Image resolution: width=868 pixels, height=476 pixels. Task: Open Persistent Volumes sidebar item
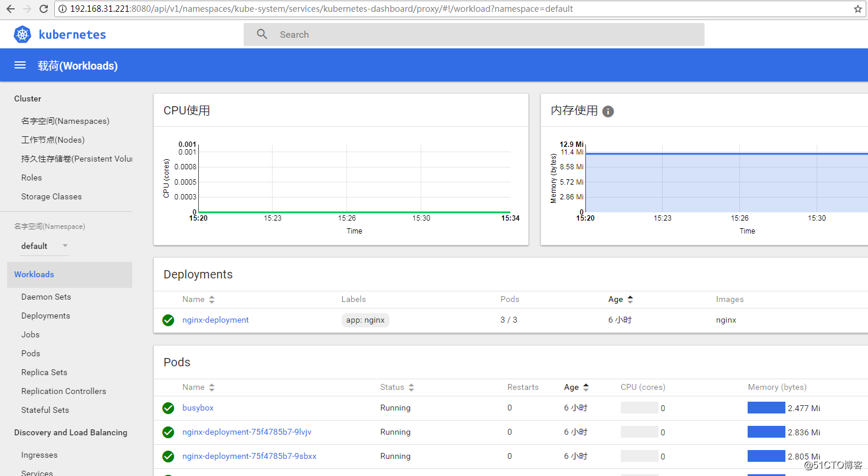point(77,159)
